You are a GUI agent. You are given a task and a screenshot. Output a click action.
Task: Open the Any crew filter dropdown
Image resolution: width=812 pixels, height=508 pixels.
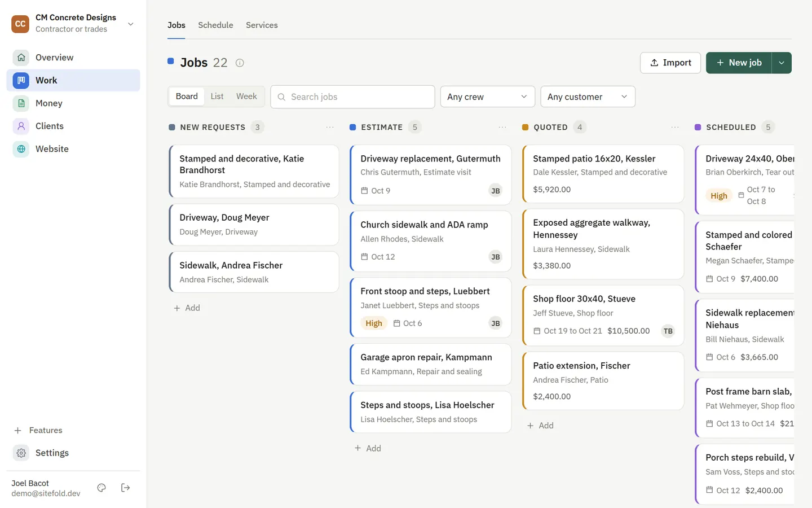click(x=487, y=97)
